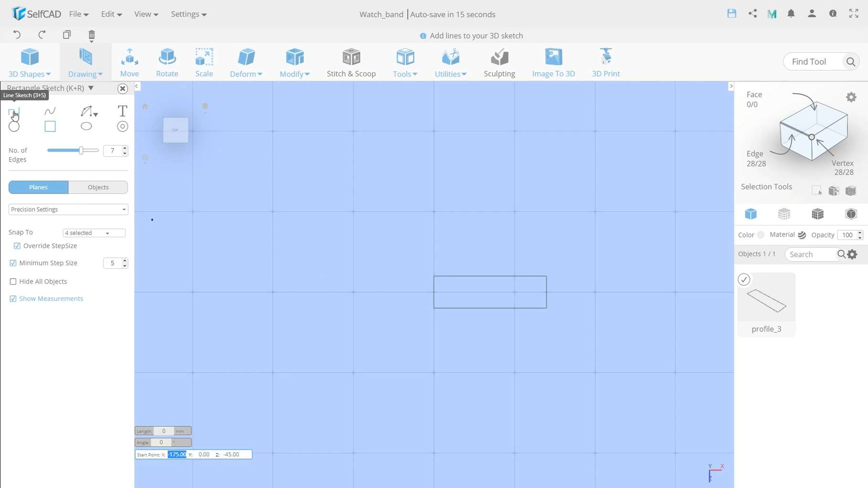The image size is (868, 488).
Task: Open the Settings menu
Action: point(189,14)
